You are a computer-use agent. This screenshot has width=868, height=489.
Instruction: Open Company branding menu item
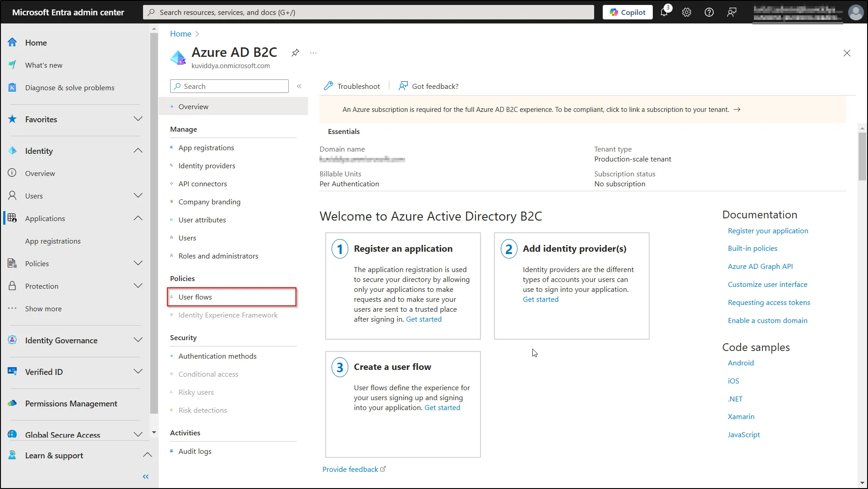tap(209, 202)
